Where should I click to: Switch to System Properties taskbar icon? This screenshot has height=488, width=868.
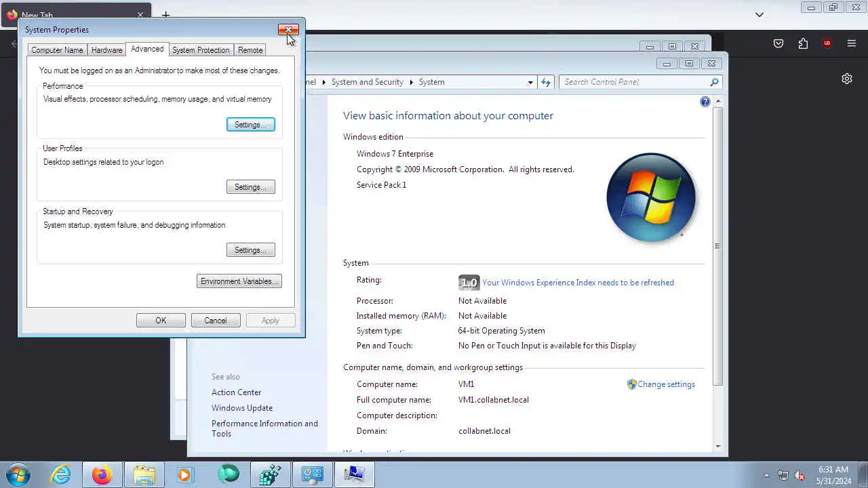354,474
